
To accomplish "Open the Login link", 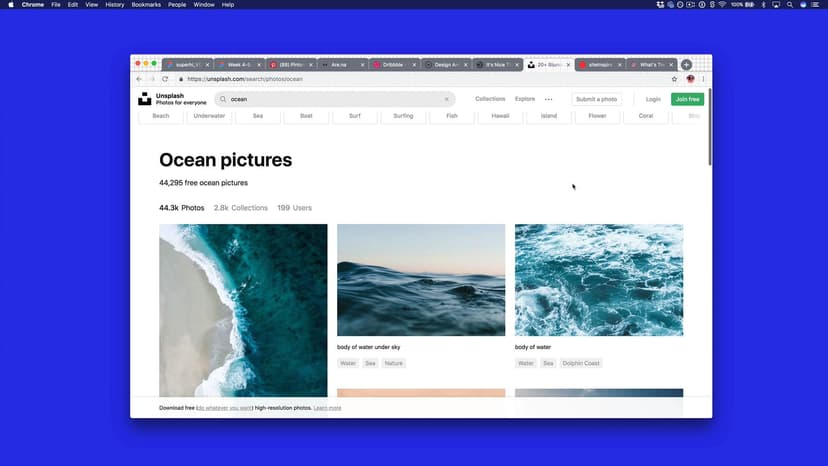I will 653,99.
